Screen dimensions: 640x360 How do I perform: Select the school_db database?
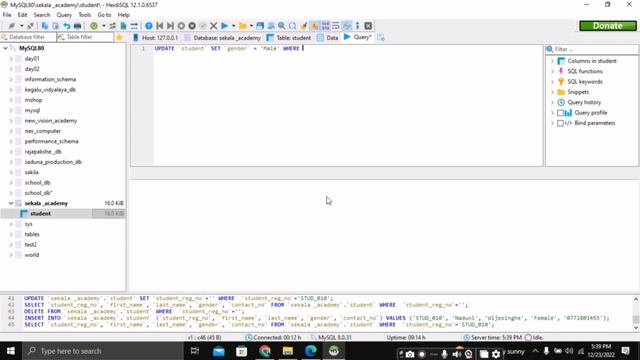point(37,182)
